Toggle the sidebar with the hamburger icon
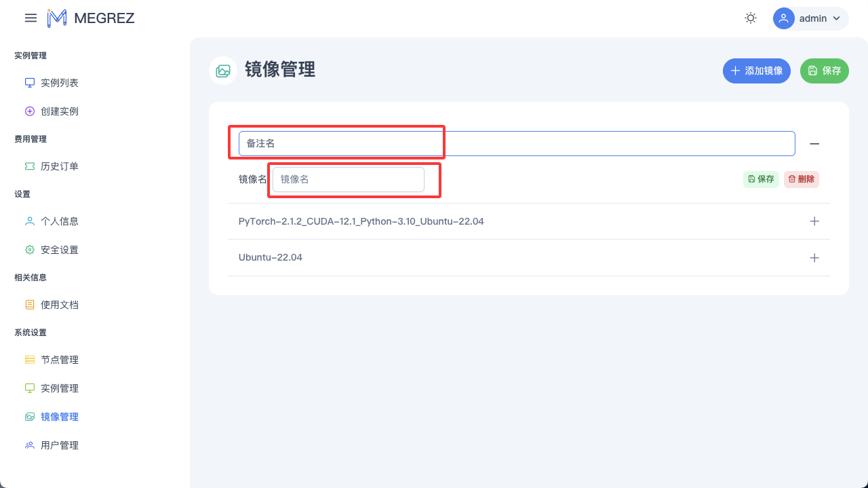 [x=31, y=18]
